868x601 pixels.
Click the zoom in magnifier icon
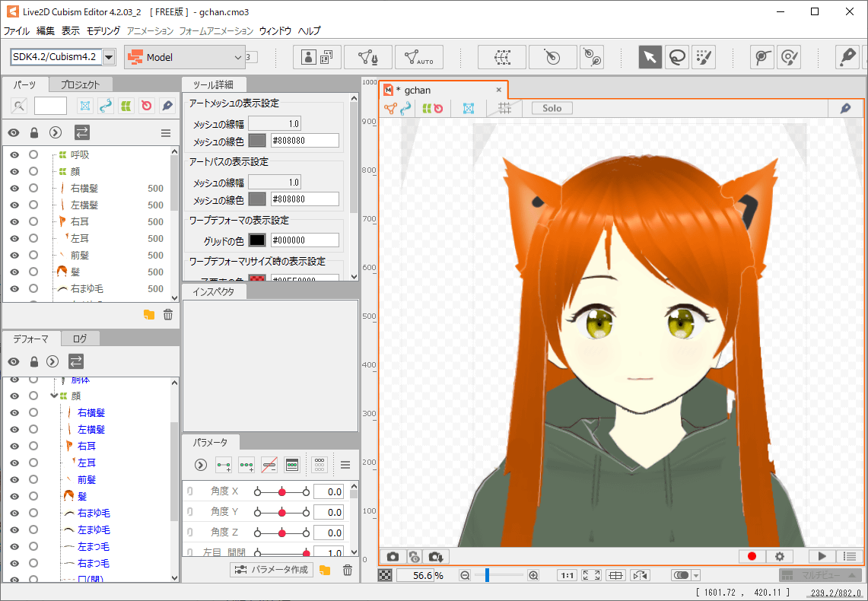pos(533,576)
